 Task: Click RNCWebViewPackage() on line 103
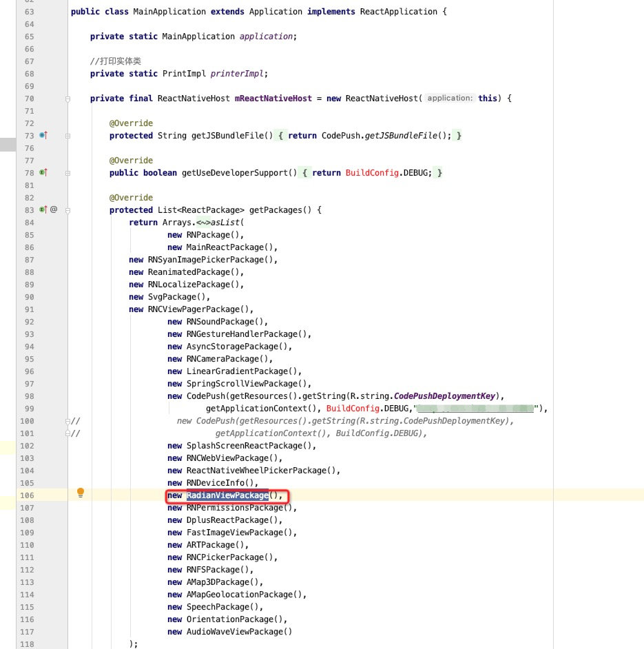pyautogui.click(x=232, y=458)
